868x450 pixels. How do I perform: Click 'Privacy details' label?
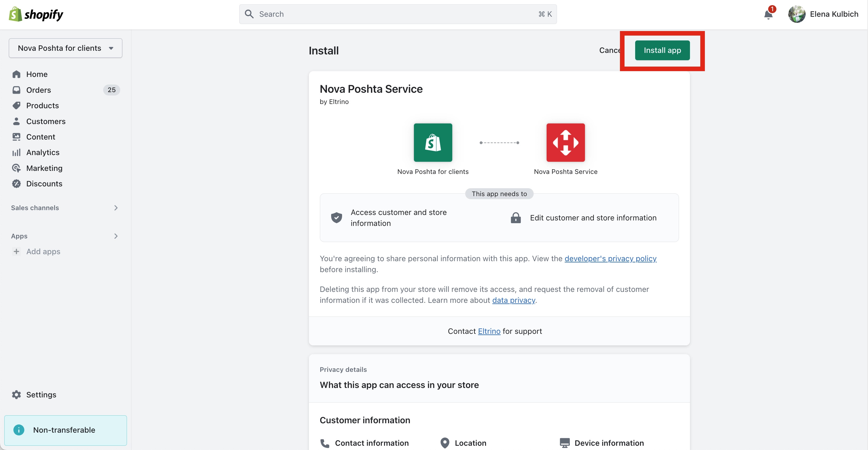tap(343, 369)
